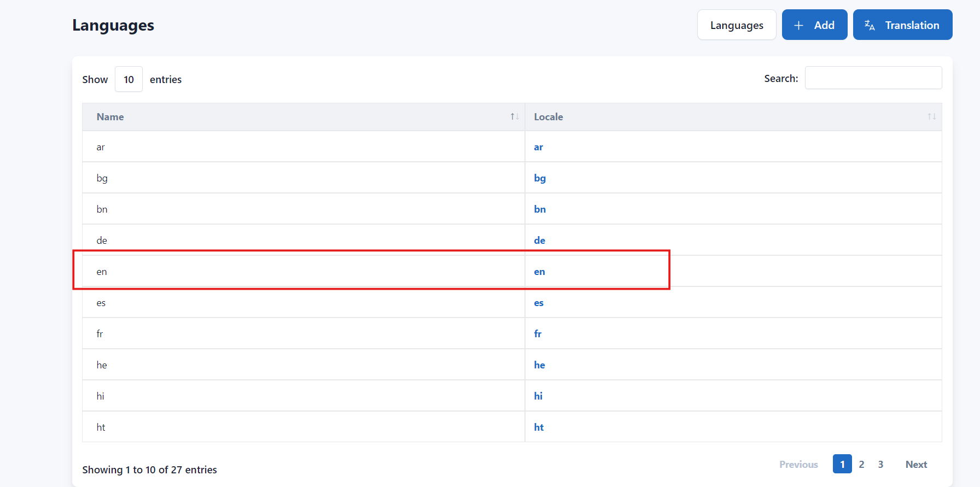Open the entries-per-page selector showing 10

129,79
